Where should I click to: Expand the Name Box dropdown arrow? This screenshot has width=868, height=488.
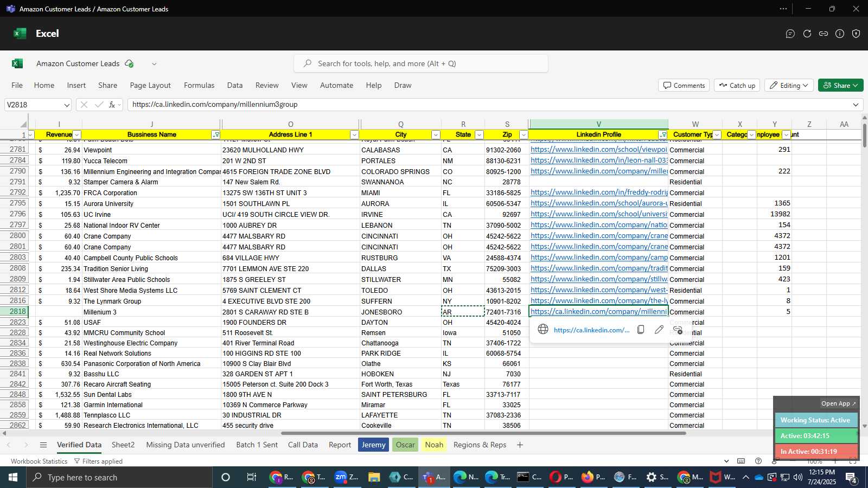[x=67, y=105]
